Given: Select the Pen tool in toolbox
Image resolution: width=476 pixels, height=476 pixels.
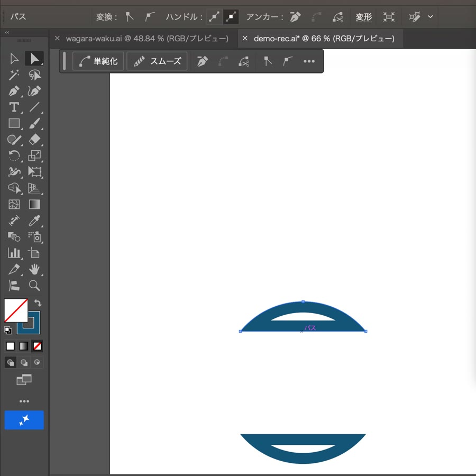Looking at the screenshot, I should coord(14,91).
